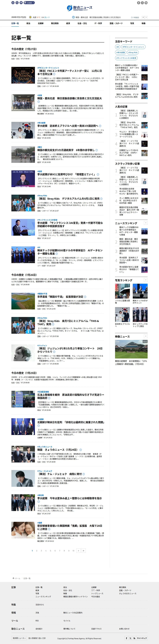This screenshot has height=644, width=159.
Task: Open Yonhap's Facebook page from the header icon
Action: (x=138, y=3)
